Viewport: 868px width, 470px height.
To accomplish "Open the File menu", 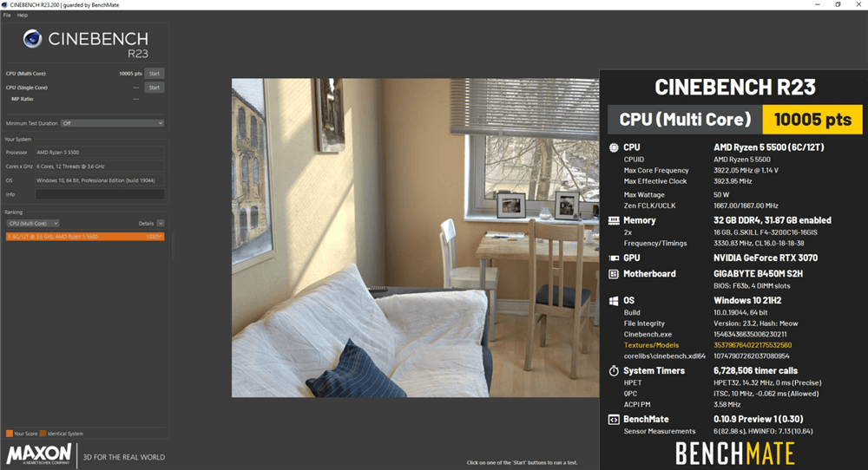I will 7,15.
